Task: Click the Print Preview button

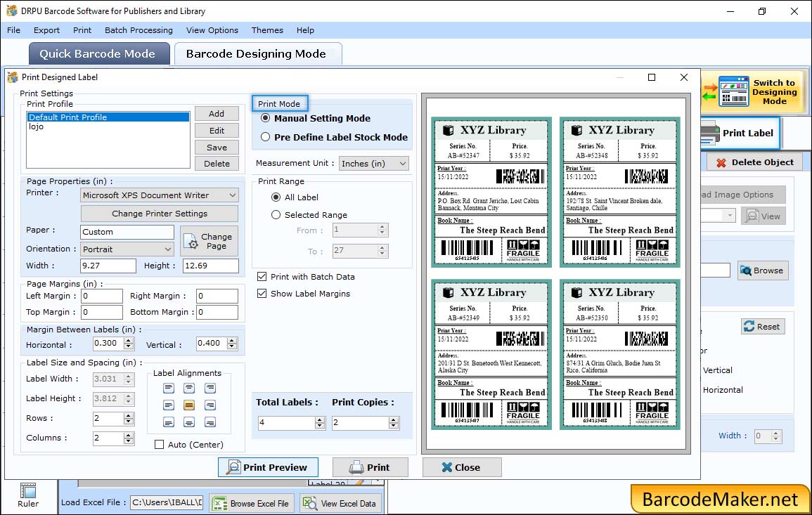Action: [269, 467]
